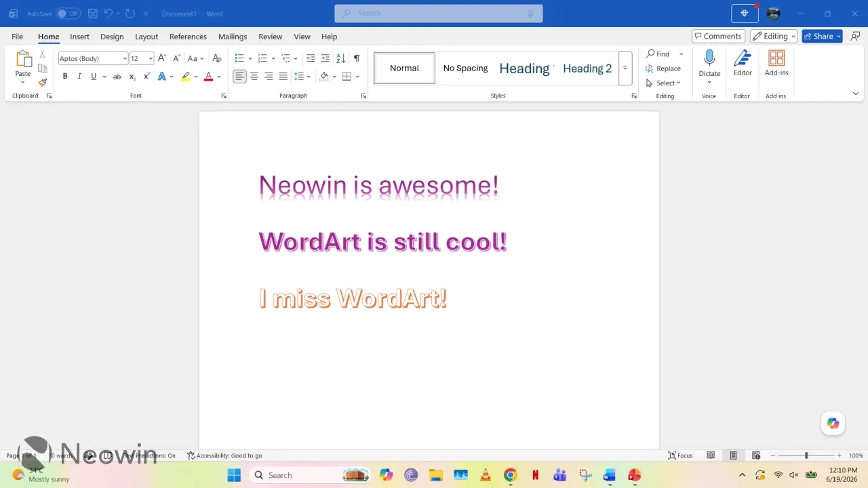This screenshot has width=868, height=488.
Task: Click the Paste clipboard icon
Action: 23,60
